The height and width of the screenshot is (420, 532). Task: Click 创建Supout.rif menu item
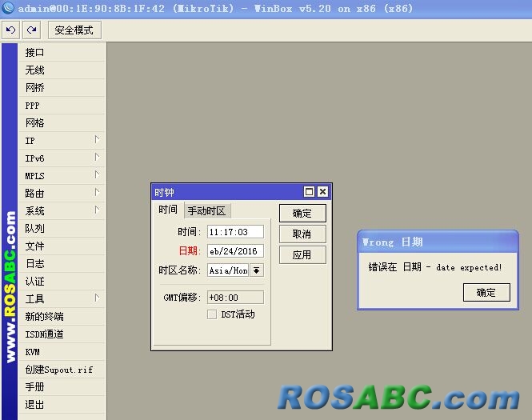[62, 370]
